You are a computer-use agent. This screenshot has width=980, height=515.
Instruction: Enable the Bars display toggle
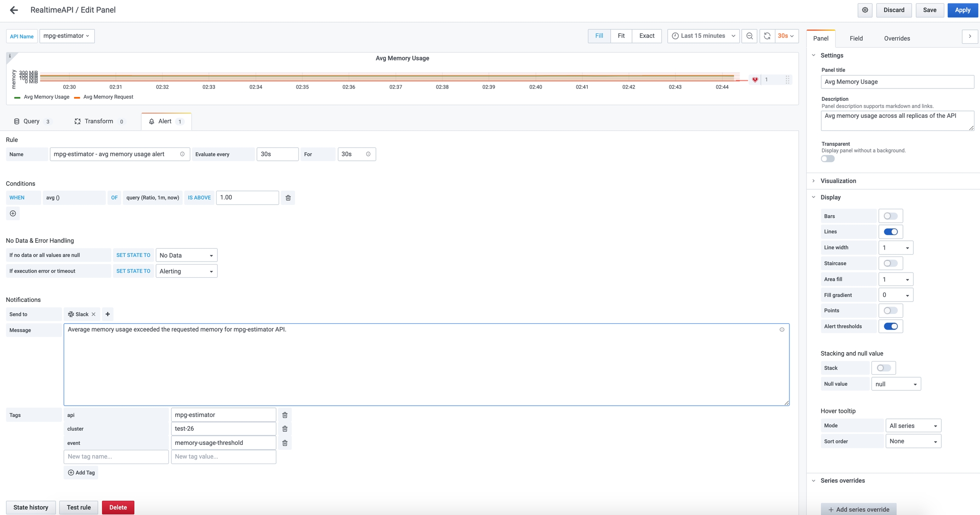click(x=890, y=216)
